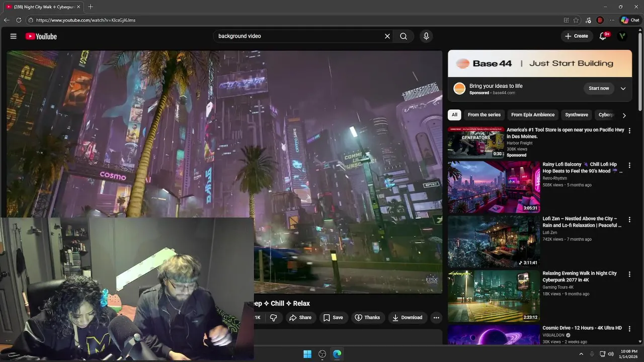The height and width of the screenshot is (362, 644).
Task: Open the Create menu
Action: (x=576, y=36)
